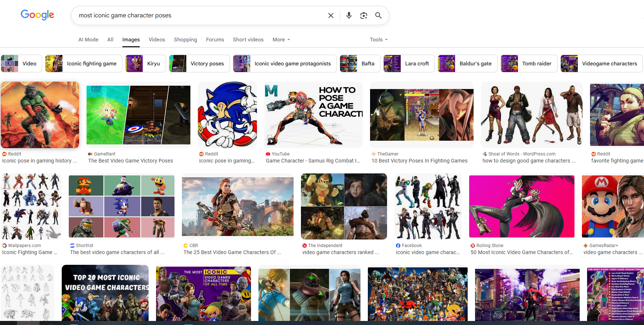
Task: Open the GamesRadar+ Mario and Lara image
Action: (x=613, y=206)
